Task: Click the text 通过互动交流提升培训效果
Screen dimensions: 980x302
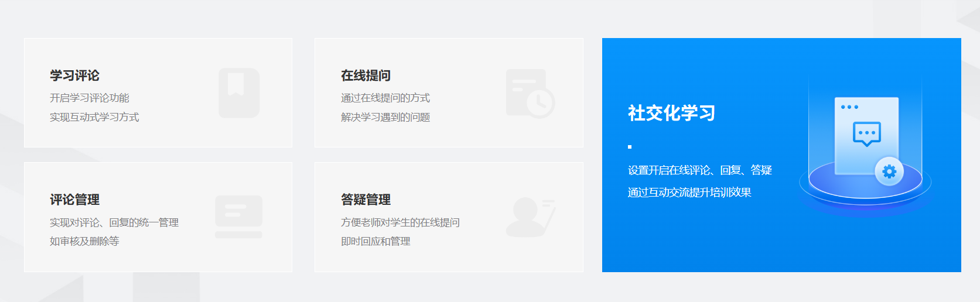Action: [x=689, y=193]
